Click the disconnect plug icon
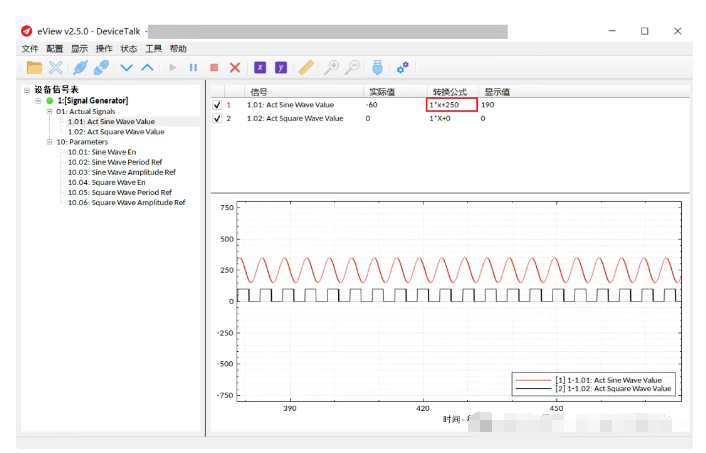 102,68
